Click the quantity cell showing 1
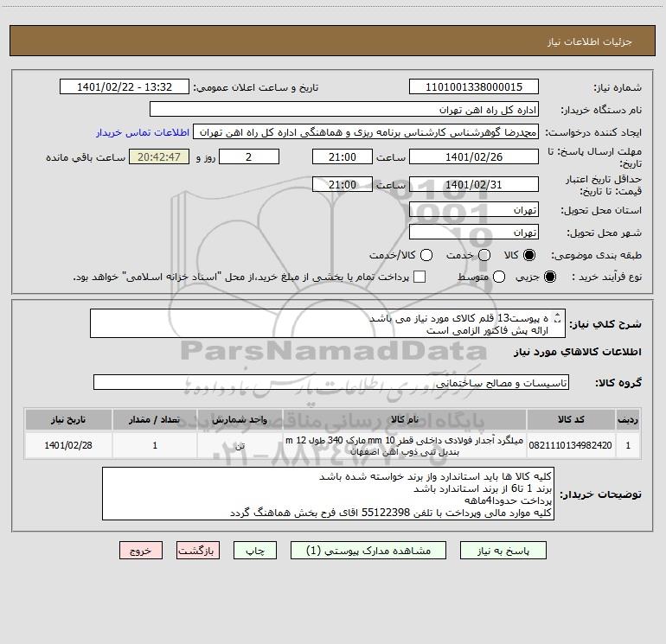 [x=155, y=445]
